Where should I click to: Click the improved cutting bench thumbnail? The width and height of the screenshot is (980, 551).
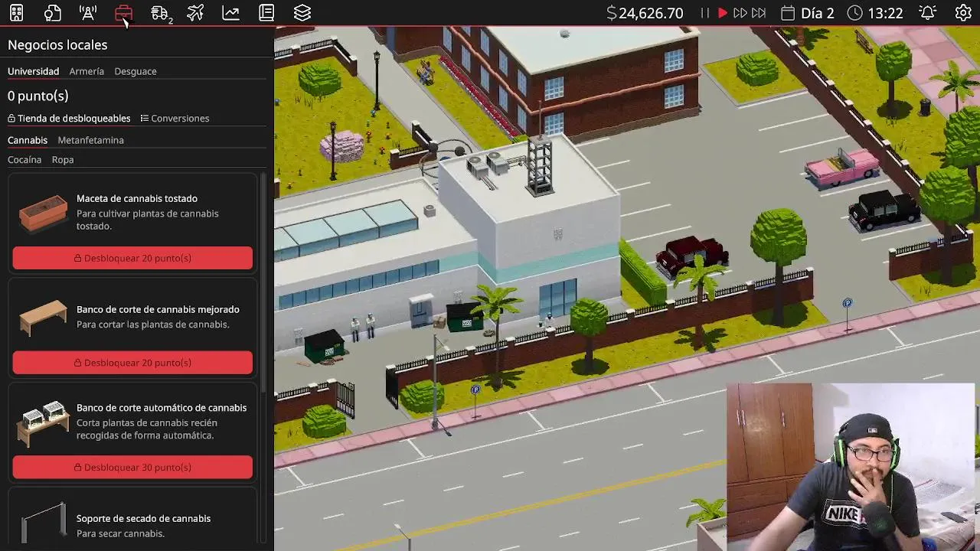coord(43,317)
